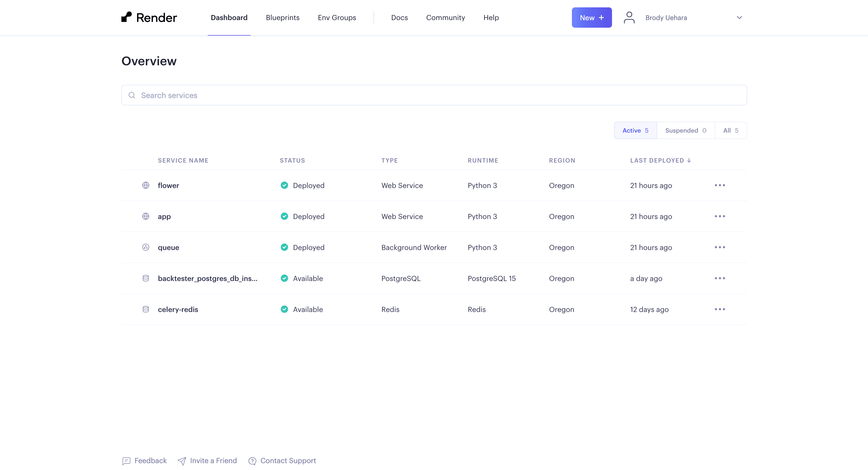Viewport: 868px width, 470px height.
Task: Click the Available check icon for backtester_postgres_db_ins
Action: [284, 278]
